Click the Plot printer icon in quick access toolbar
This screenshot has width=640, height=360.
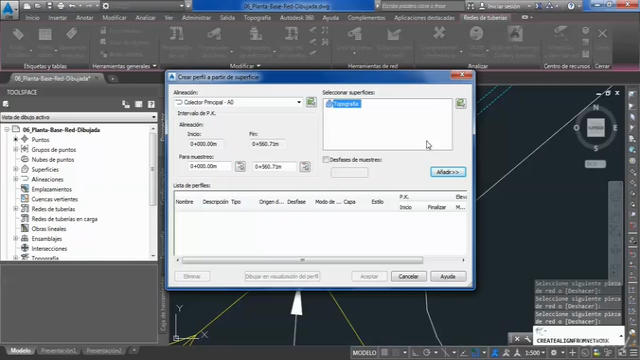[60, 6]
